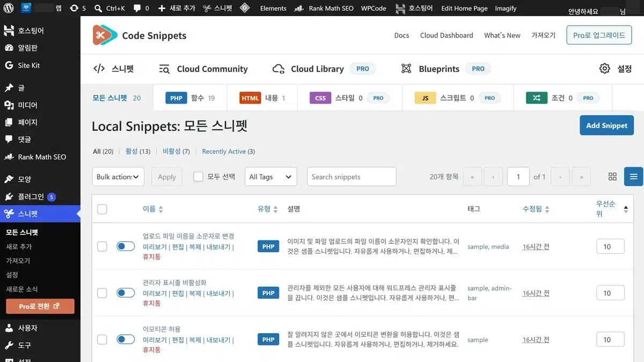Switch to the 조건 tab
644x362 pixels.
point(563,98)
